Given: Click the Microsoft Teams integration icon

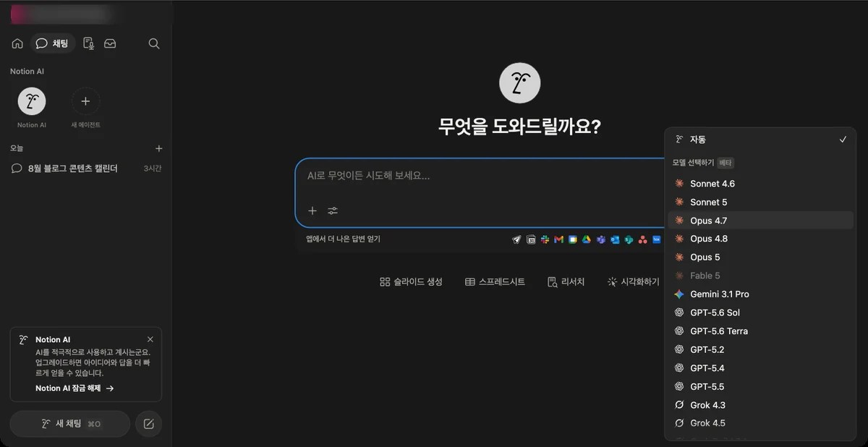Looking at the screenshot, I should 600,239.
